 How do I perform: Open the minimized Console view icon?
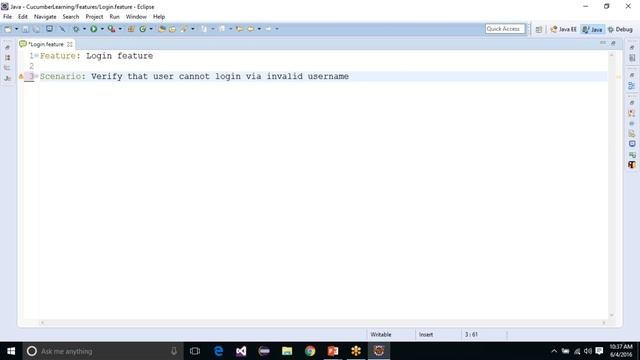[x=632, y=144]
